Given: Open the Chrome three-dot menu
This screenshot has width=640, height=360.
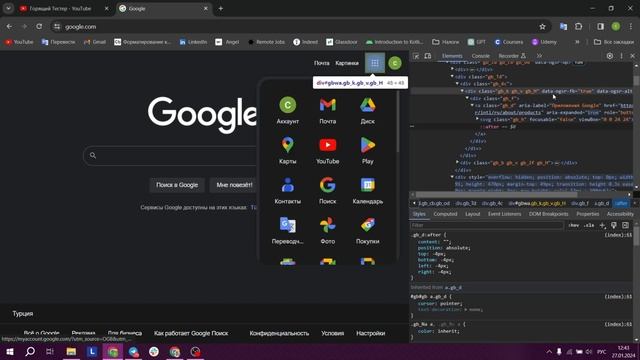Looking at the screenshot, I should click(631, 27).
